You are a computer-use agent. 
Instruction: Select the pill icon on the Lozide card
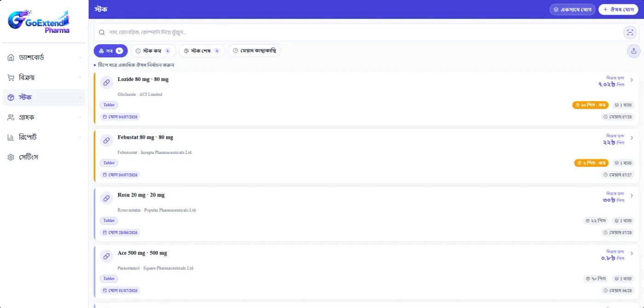[106, 82]
